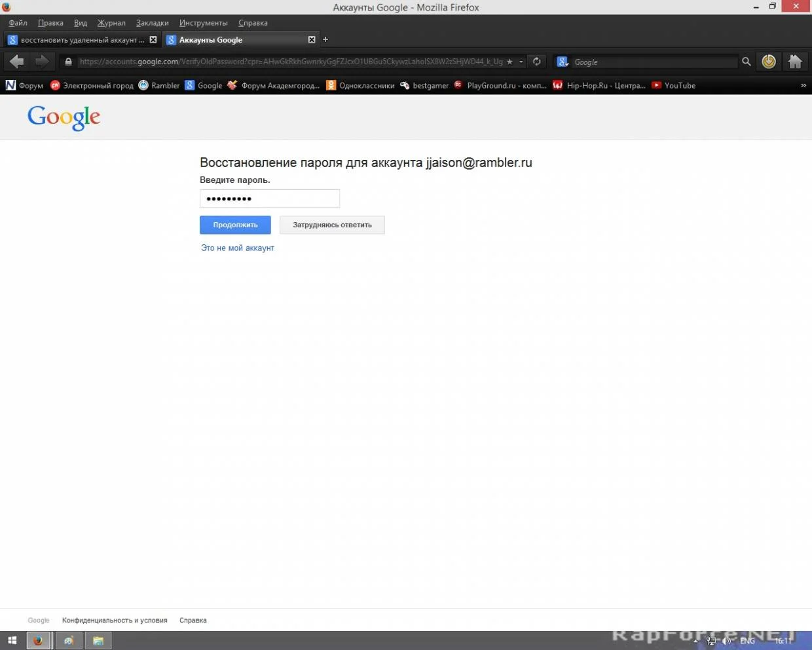The height and width of the screenshot is (650, 812).
Task: Click the Google logo on the page
Action: tap(64, 118)
